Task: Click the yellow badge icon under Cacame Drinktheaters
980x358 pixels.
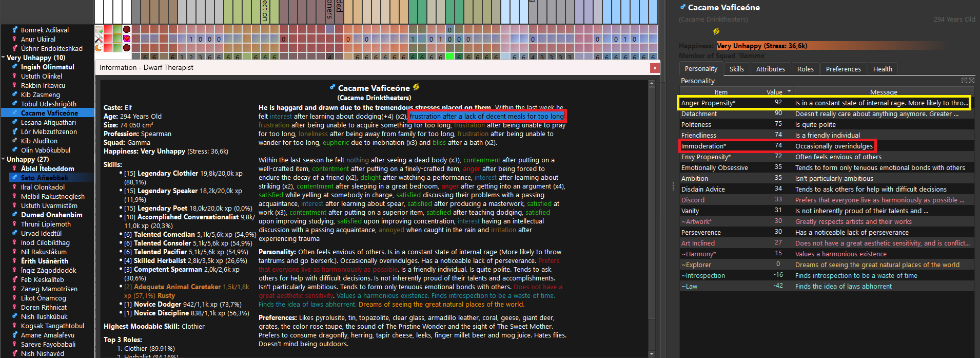Action: (716, 31)
